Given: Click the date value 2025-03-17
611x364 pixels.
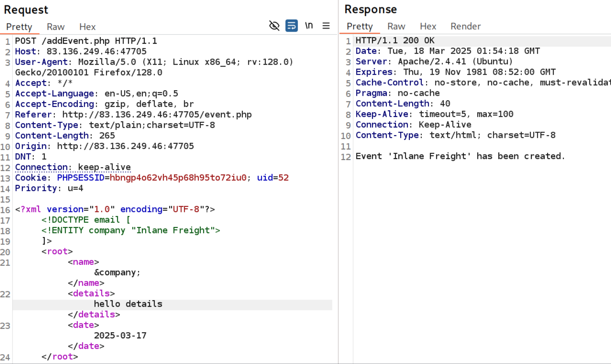Looking at the screenshot, I should (120, 336).
